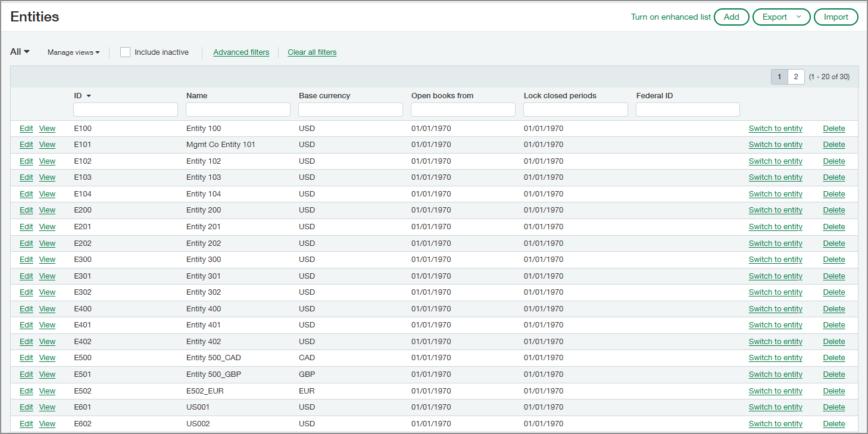This screenshot has width=868, height=434.
Task: Expand the All views selector
Action: pyautogui.click(x=18, y=52)
